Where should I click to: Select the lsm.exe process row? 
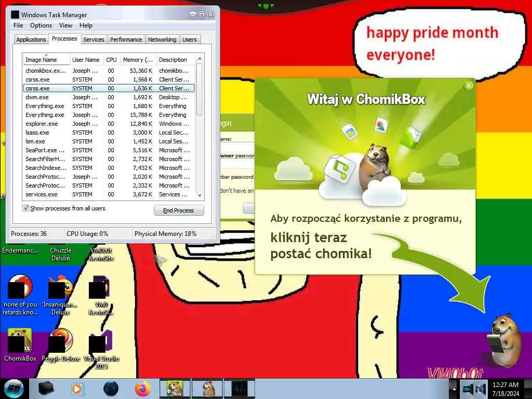click(109, 141)
